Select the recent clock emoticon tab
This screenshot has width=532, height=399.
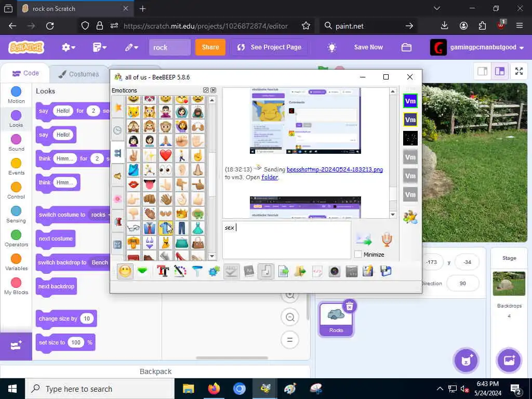(x=118, y=130)
